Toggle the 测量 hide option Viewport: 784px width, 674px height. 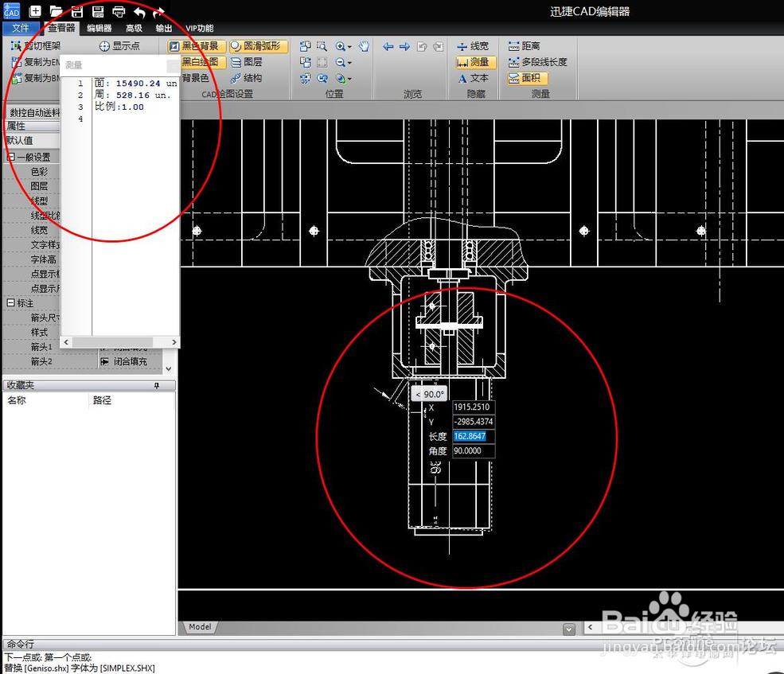[x=475, y=62]
